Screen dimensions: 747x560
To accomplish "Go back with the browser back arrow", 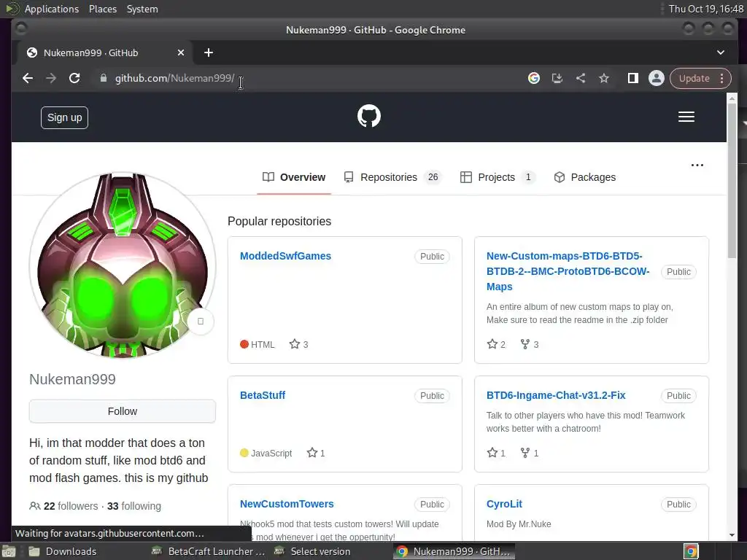I will pyautogui.click(x=28, y=78).
